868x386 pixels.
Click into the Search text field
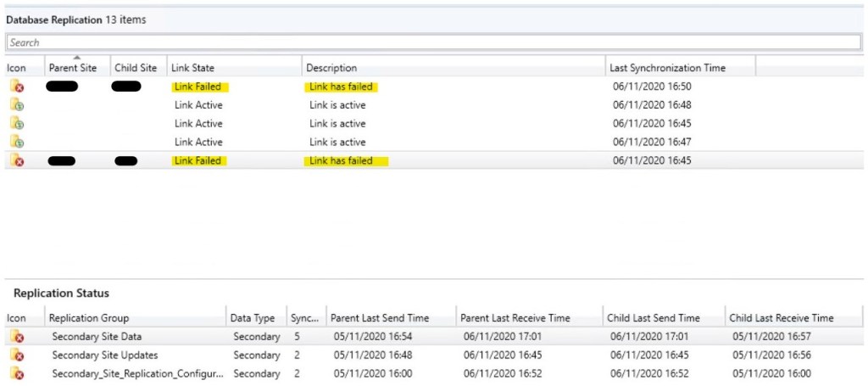pyautogui.click(x=432, y=42)
